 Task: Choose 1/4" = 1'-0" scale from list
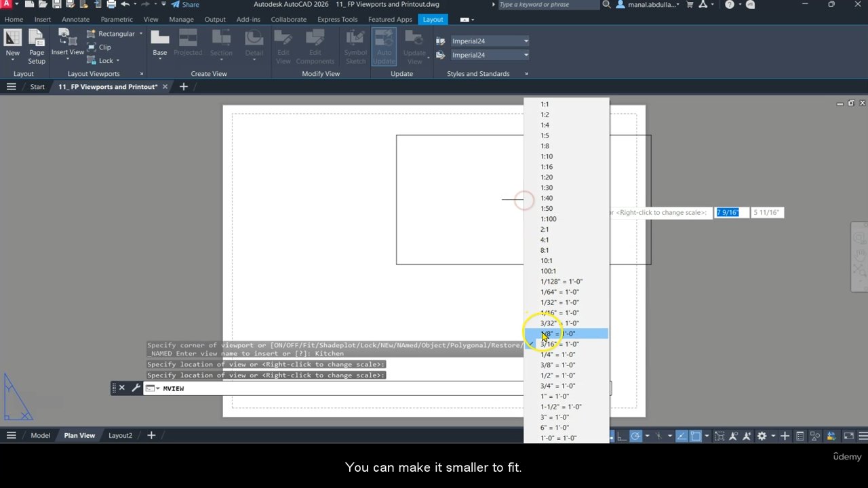pyautogui.click(x=557, y=354)
